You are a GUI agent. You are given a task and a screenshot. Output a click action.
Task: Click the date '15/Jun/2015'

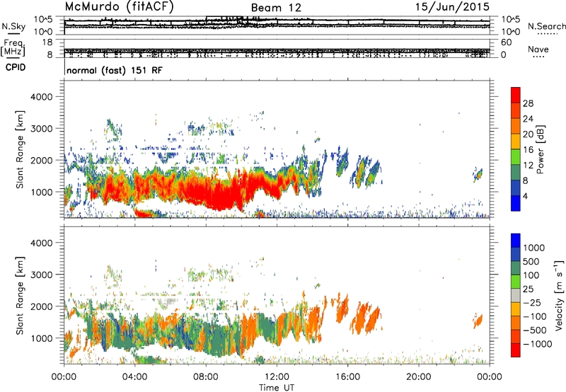point(452,7)
